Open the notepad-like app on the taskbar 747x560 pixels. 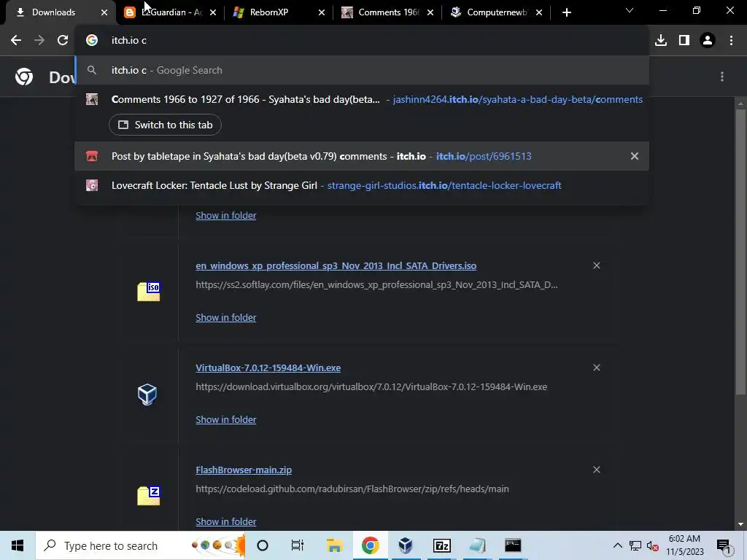point(477,545)
